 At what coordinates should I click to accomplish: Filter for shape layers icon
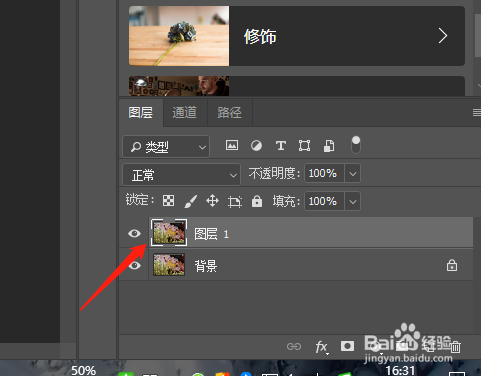[x=304, y=146]
